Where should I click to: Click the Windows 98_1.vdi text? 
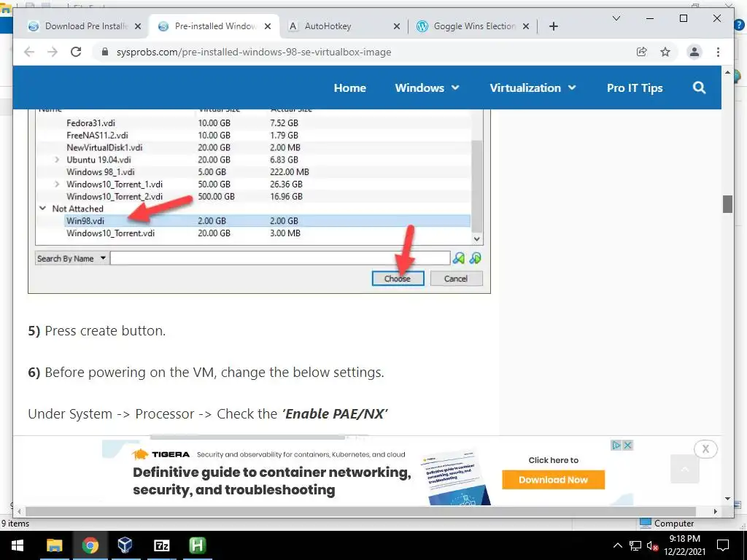click(101, 172)
